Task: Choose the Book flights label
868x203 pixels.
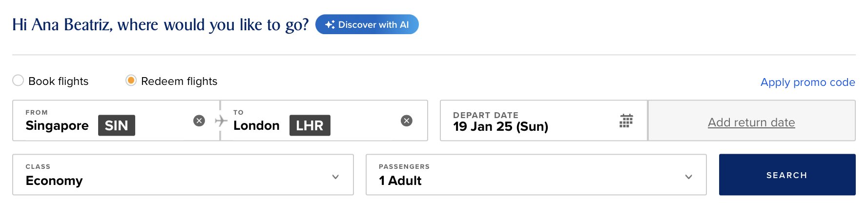Action: [59, 81]
